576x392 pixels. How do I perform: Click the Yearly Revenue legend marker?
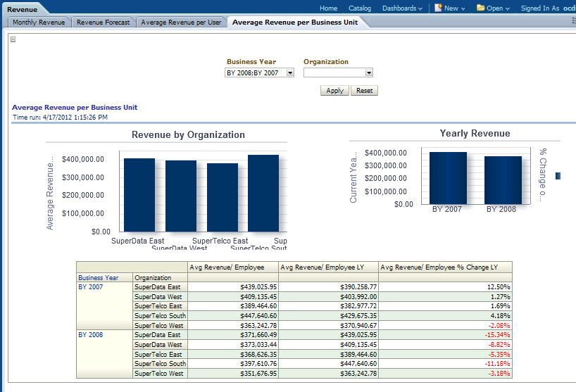(x=558, y=176)
